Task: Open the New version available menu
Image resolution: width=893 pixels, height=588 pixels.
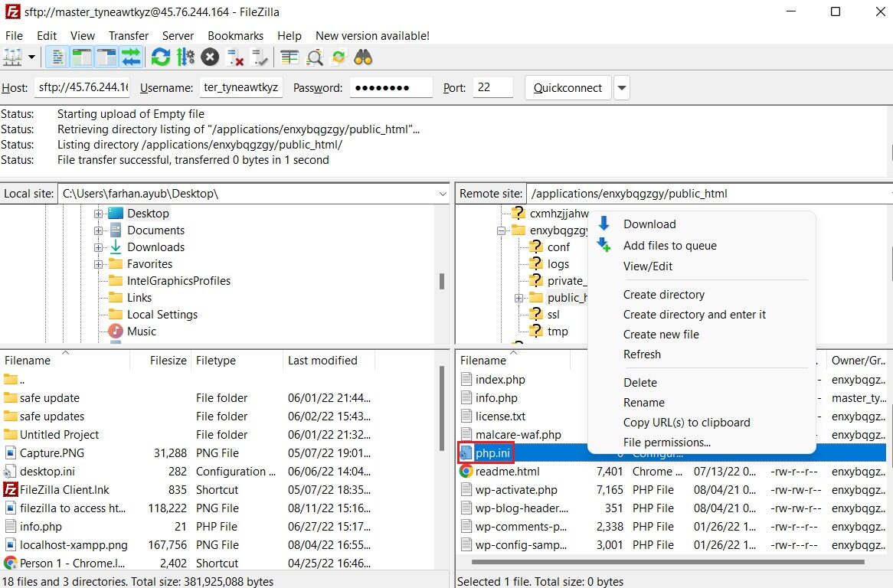Action: point(372,35)
